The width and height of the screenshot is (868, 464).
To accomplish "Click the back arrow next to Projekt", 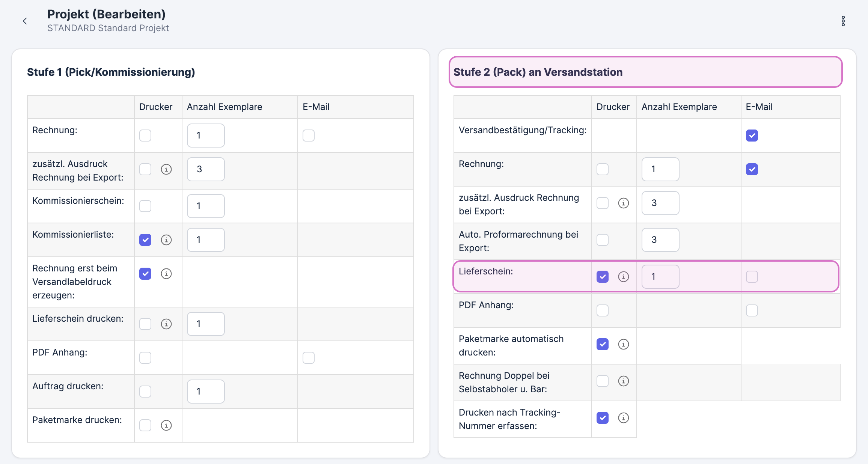I will (25, 21).
